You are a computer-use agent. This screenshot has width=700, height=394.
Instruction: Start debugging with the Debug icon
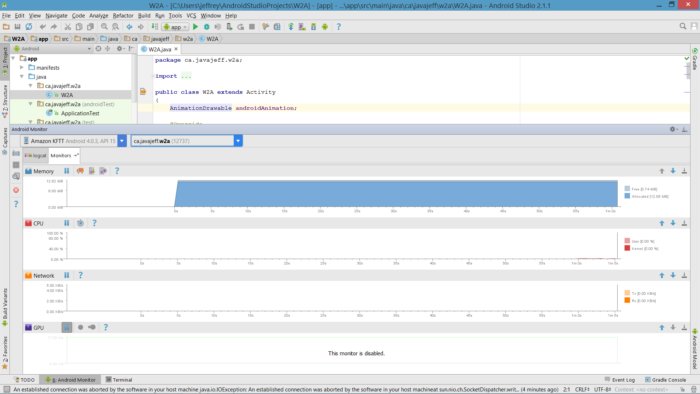tap(207, 27)
